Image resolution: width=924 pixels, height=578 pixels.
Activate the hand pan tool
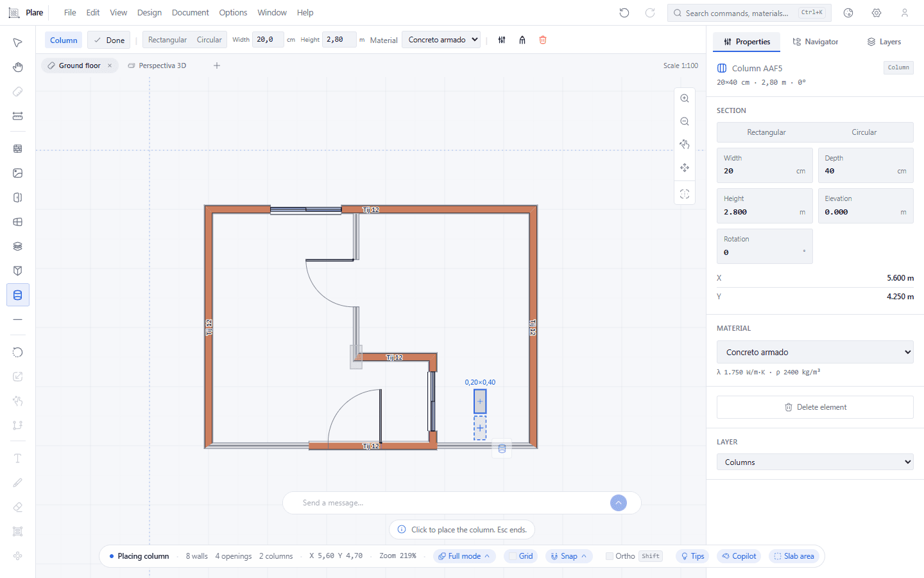coord(18,67)
